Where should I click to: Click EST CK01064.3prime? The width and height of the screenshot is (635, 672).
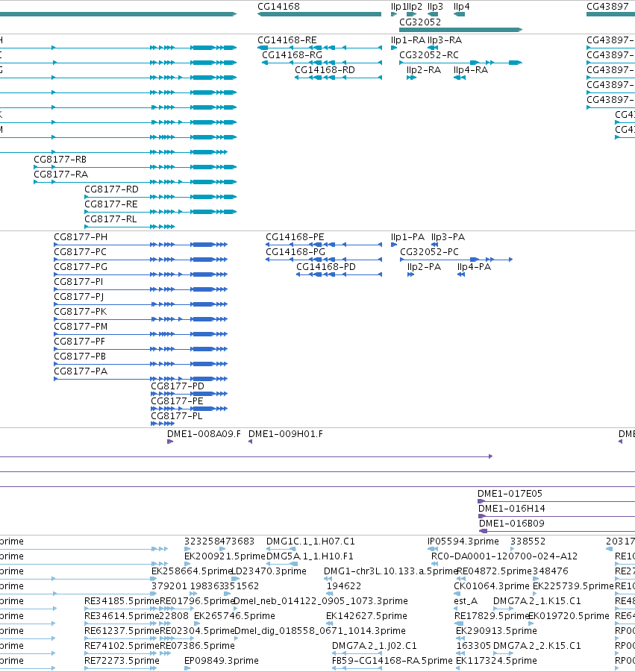point(492,586)
